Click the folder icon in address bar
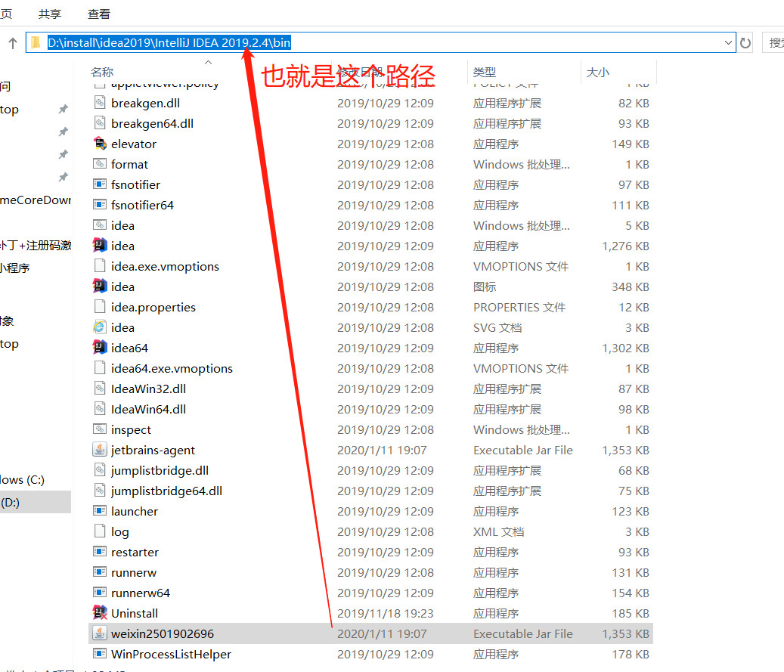The height and width of the screenshot is (672, 784). [36, 42]
